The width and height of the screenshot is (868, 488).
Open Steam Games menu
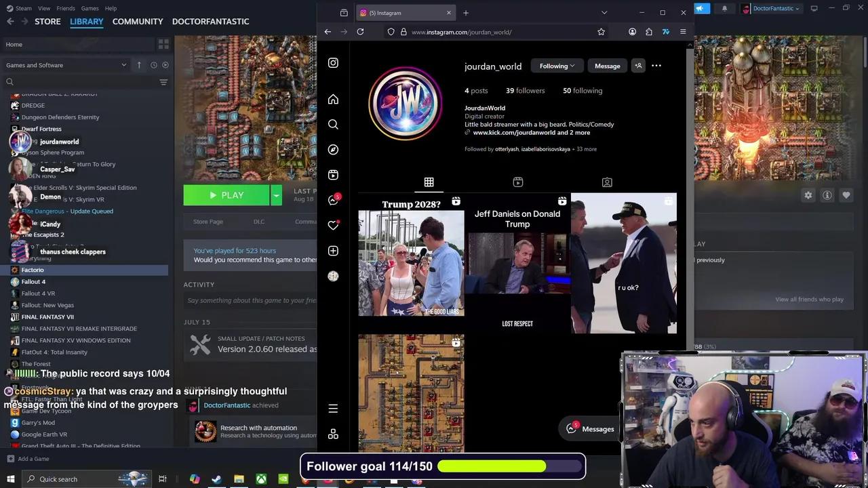pyautogui.click(x=90, y=8)
